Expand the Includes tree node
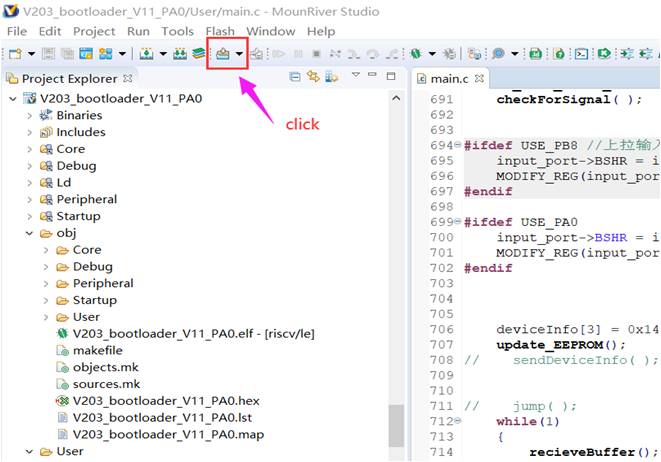661x462 pixels. click(x=30, y=132)
